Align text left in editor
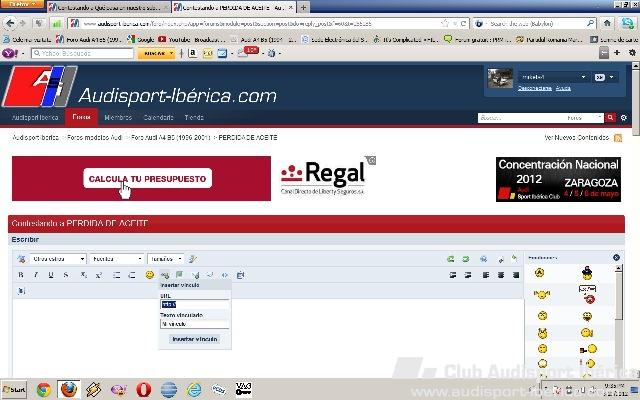The height and width of the screenshot is (400, 640). (x=486, y=275)
